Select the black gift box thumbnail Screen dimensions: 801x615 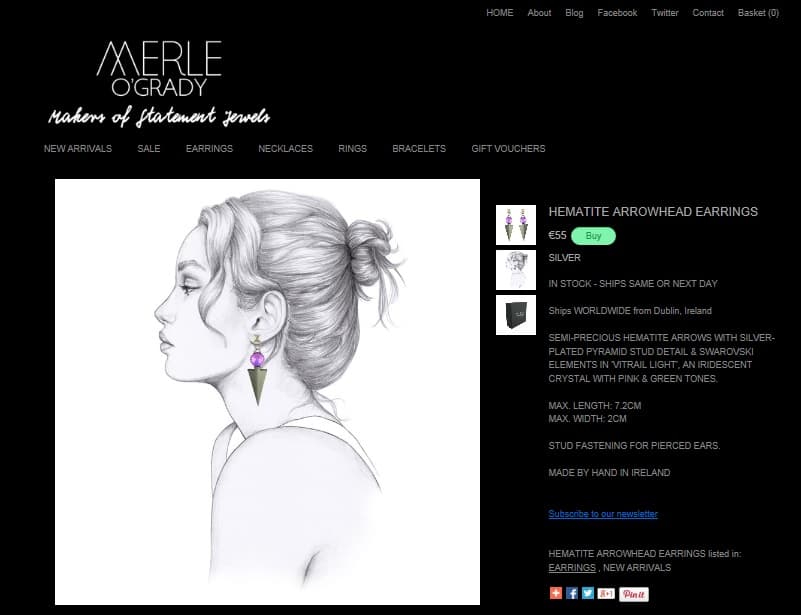pyautogui.click(x=516, y=315)
